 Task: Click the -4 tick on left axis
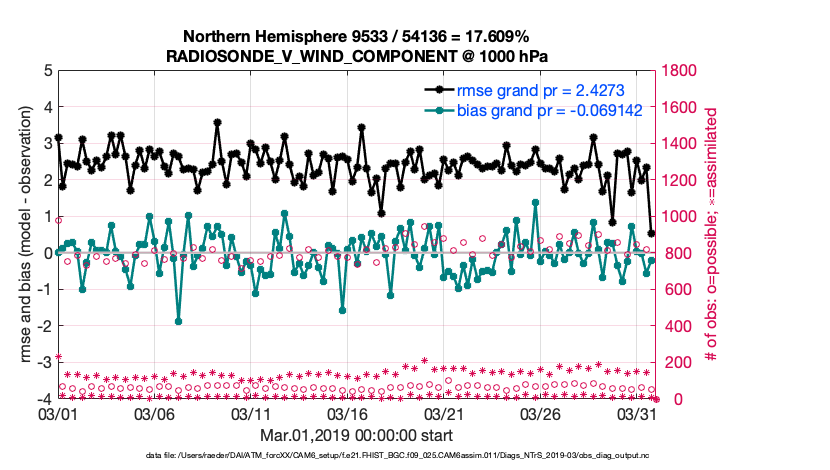coord(44,399)
